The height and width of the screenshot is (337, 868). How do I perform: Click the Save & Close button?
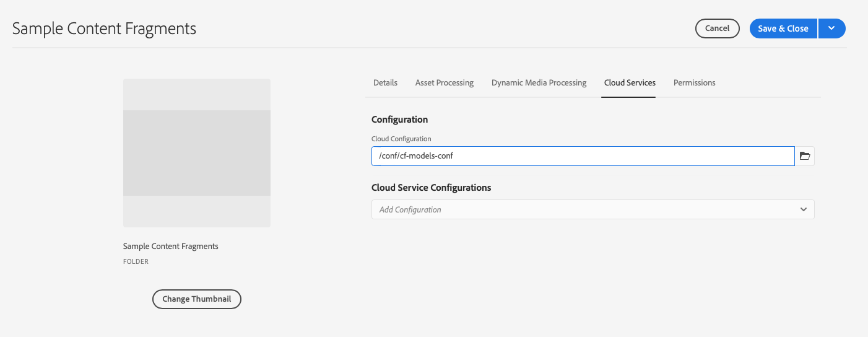tap(783, 28)
